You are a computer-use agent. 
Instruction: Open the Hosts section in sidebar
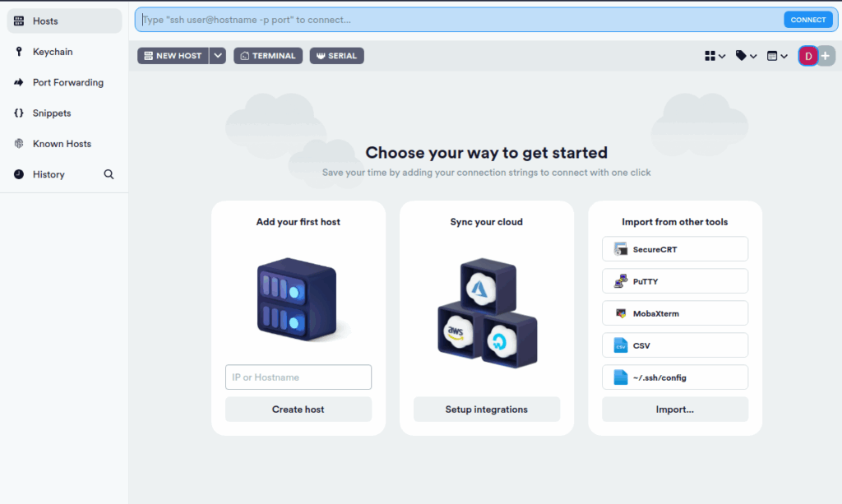(64, 21)
